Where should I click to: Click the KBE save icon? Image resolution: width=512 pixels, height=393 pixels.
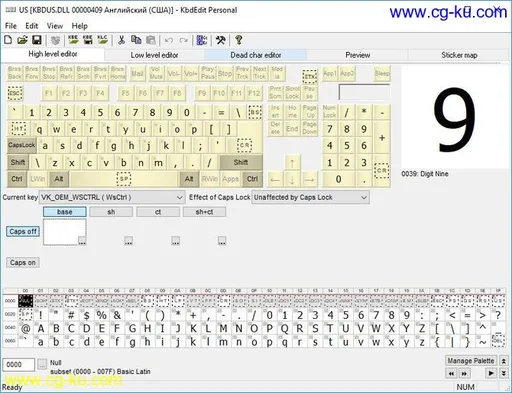click(88, 40)
